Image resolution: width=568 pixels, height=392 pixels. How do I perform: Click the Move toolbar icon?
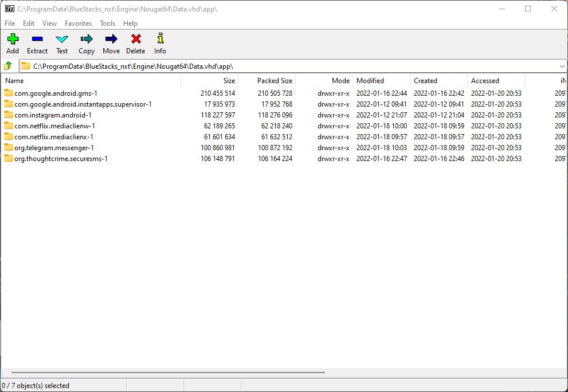111,39
